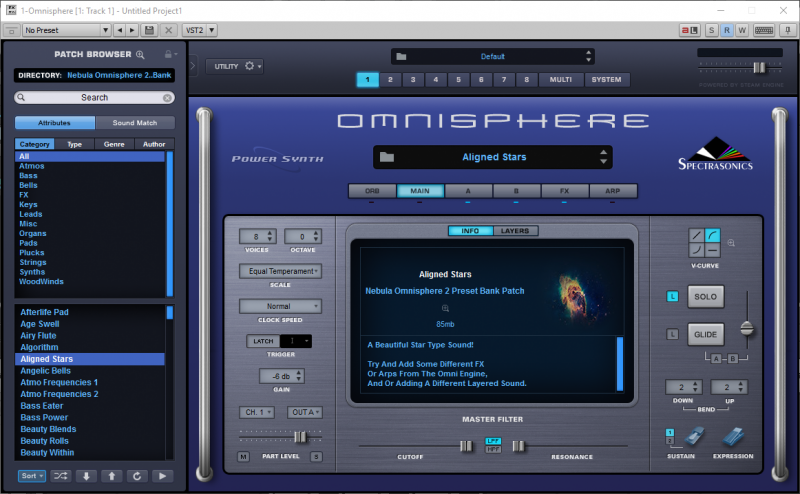Viewport: 800px width, 494px height.
Task: Zoom the patch info magnifier icon
Action: 445,308
